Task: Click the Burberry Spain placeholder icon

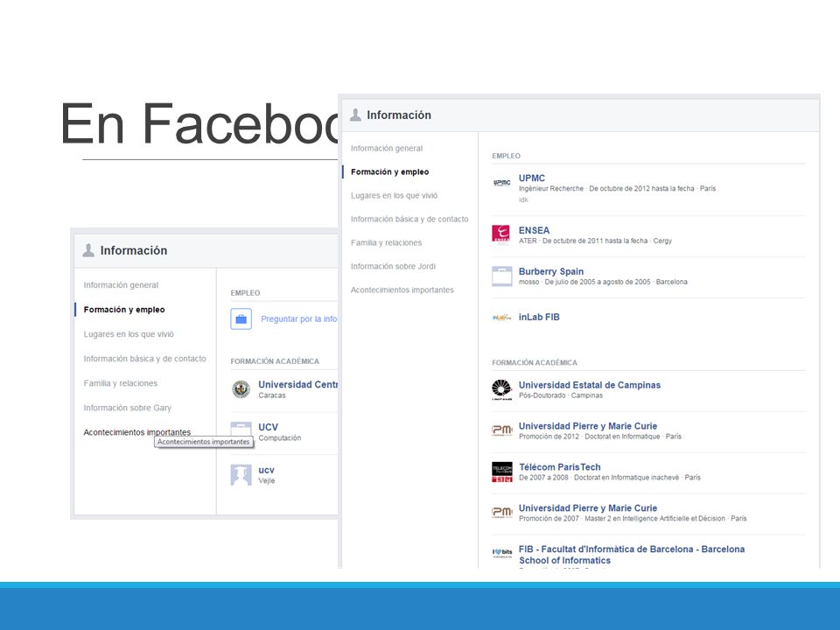Action: click(502, 276)
